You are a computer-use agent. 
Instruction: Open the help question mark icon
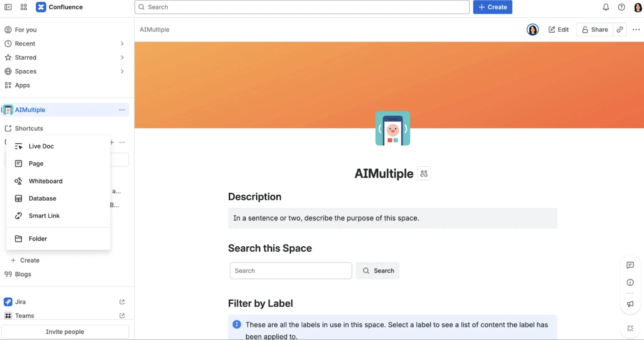pyautogui.click(x=621, y=7)
